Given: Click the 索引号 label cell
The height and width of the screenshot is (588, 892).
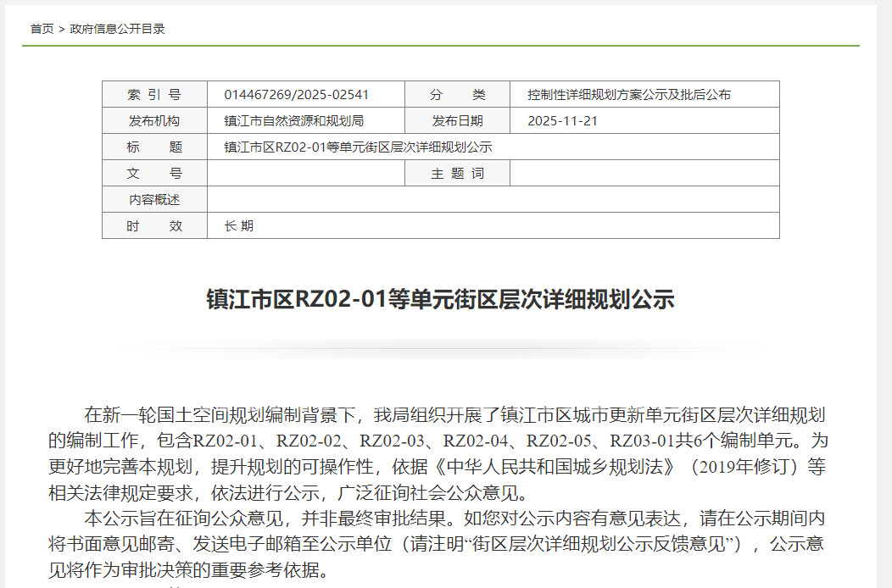Looking at the screenshot, I should 154,95.
